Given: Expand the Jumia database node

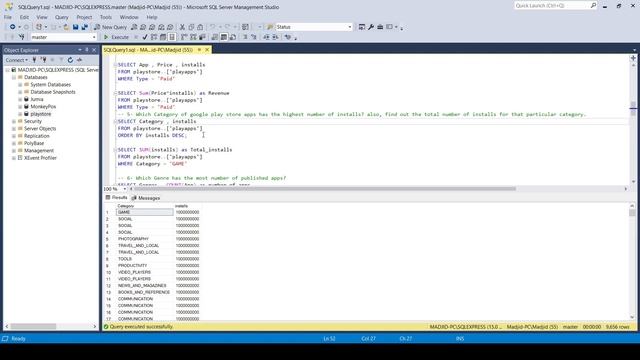Looking at the screenshot, I should [x=20, y=99].
